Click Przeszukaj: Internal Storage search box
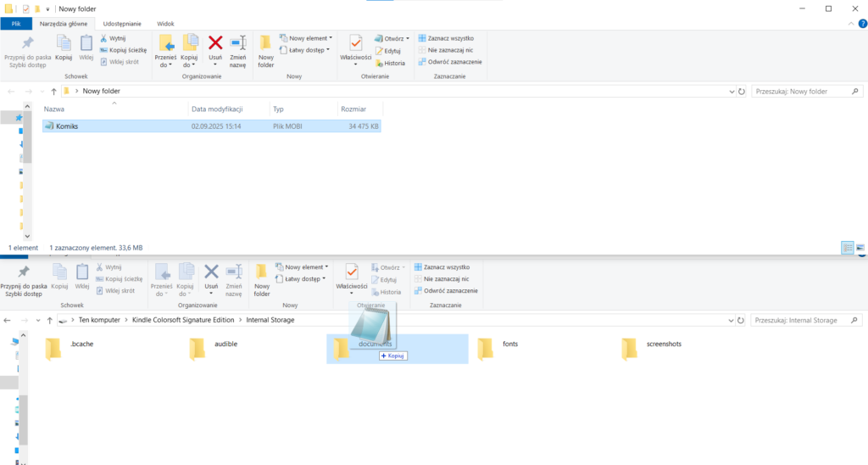Viewport: 868px width, 465px height. (x=807, y=321)
